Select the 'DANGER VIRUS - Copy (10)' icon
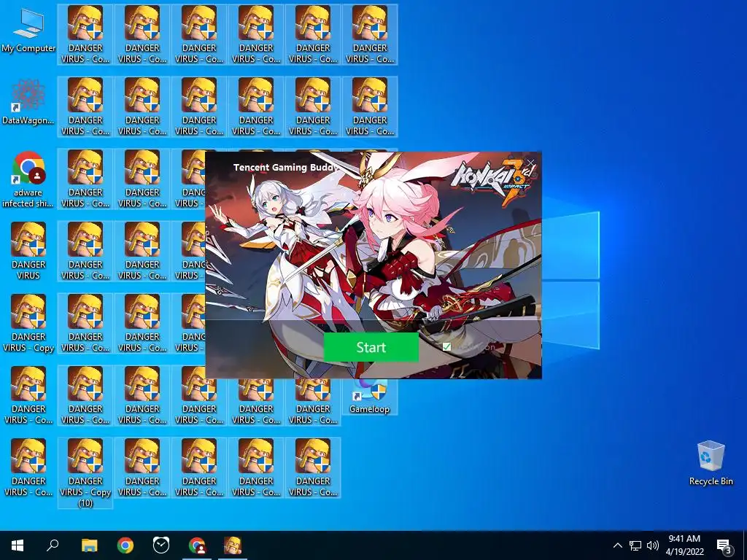This screenshot has height=560, width=747. (x=85, y=473)
